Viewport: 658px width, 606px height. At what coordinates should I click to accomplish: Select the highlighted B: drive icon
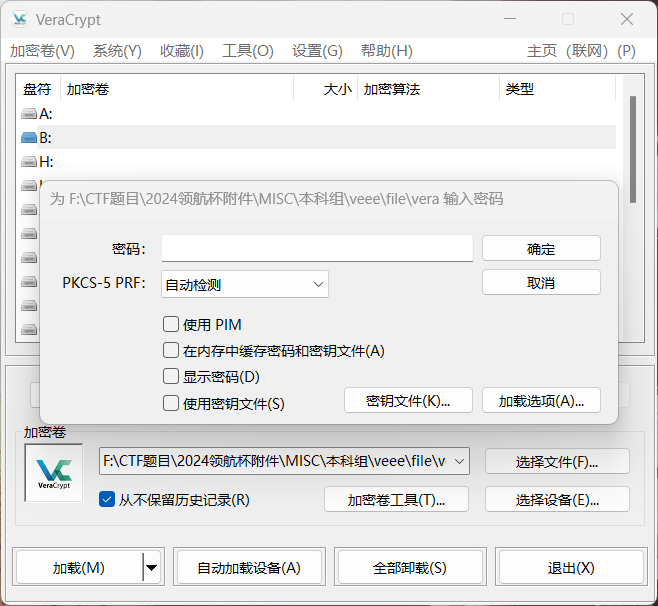tap(29, 138)
